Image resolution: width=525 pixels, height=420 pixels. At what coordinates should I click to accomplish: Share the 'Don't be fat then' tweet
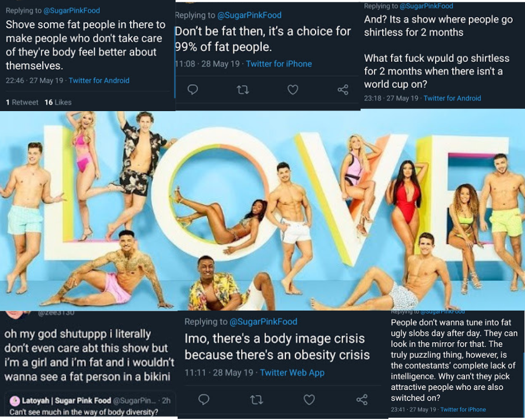tap(343, 89)
